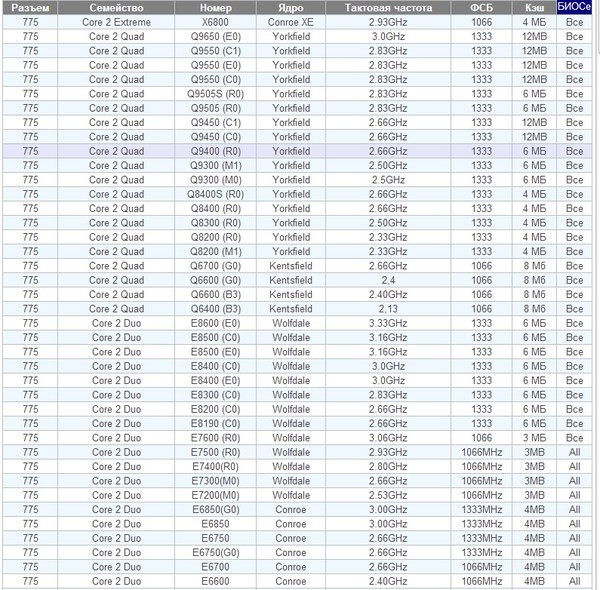Click the 2.80GHz frequency cell
Screen dimensions: 600x590
(x=388, y=467)
